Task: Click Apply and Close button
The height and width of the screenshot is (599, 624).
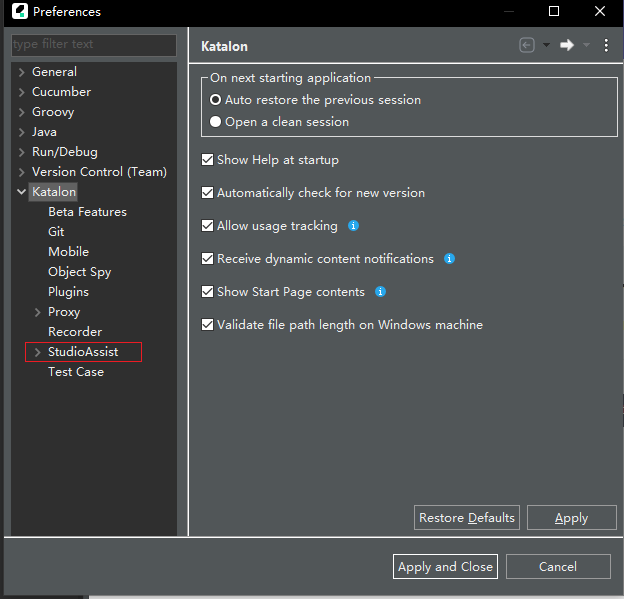Action: pyautogui.click(x=445, y=566)
